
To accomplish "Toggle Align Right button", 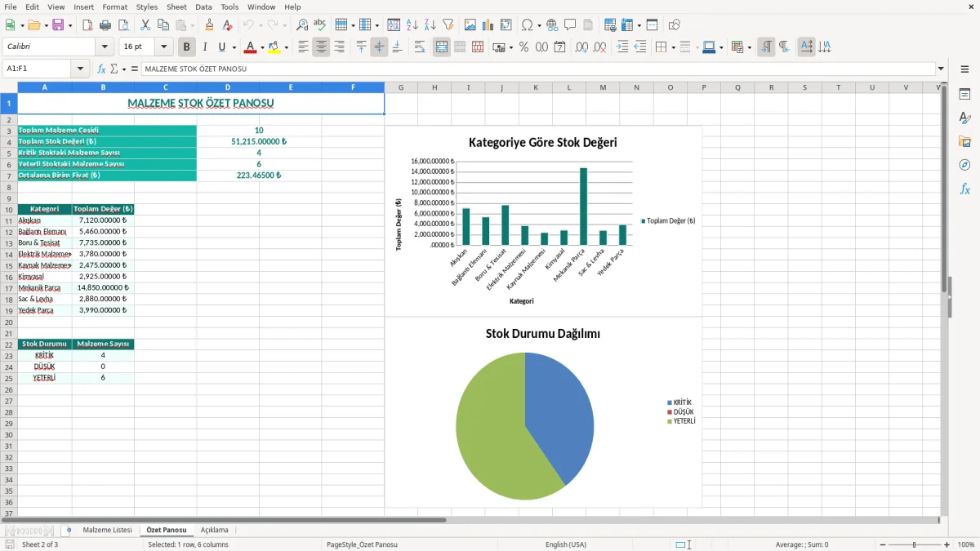I will (x=339, y=47).
